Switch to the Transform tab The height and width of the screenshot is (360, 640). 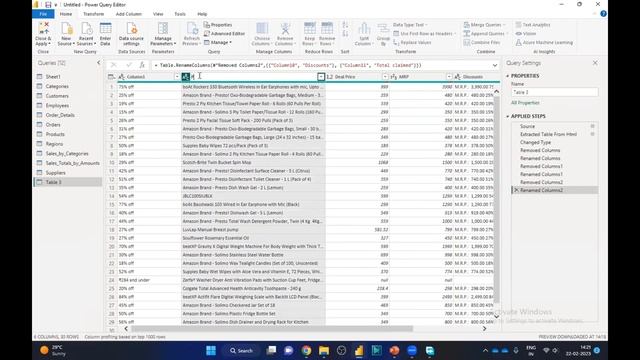click(93, 14)
